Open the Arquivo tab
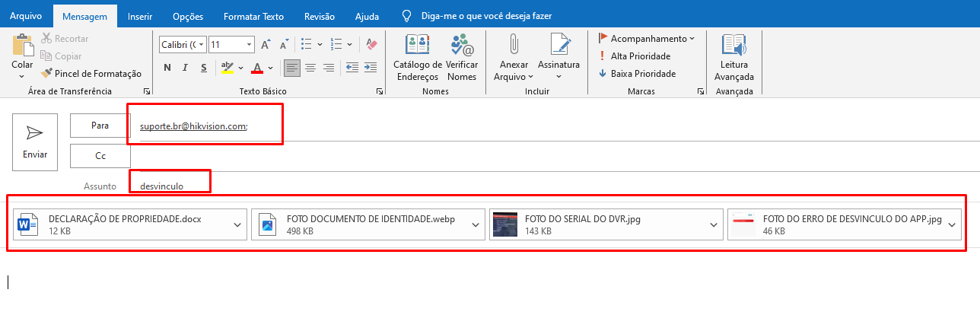This screenshot has width=980, height=315. [x=26, y=16]
